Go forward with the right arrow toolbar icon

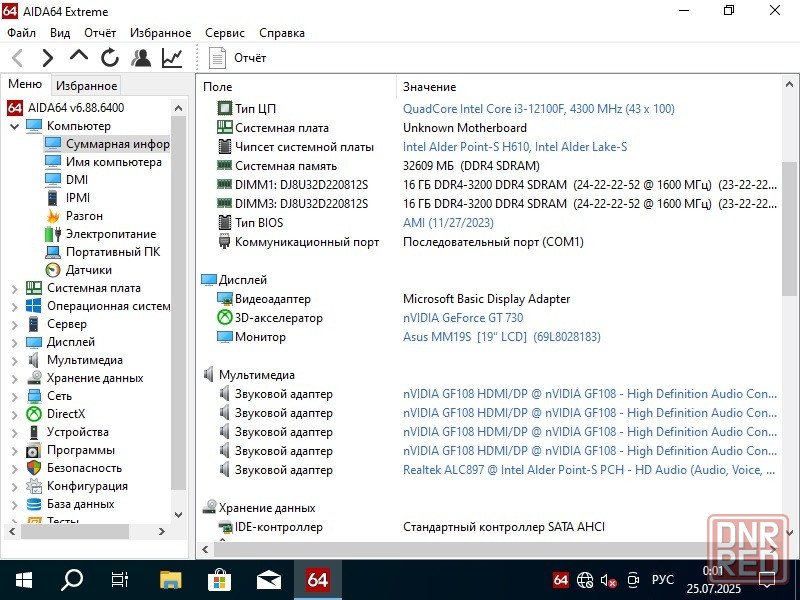click(47, 58)
